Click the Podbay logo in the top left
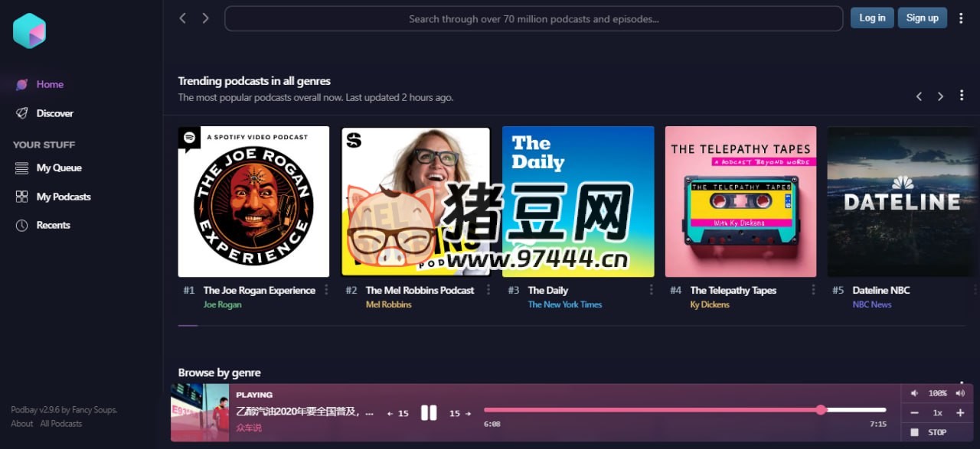The image size is (980, 449). pos(29,30)
